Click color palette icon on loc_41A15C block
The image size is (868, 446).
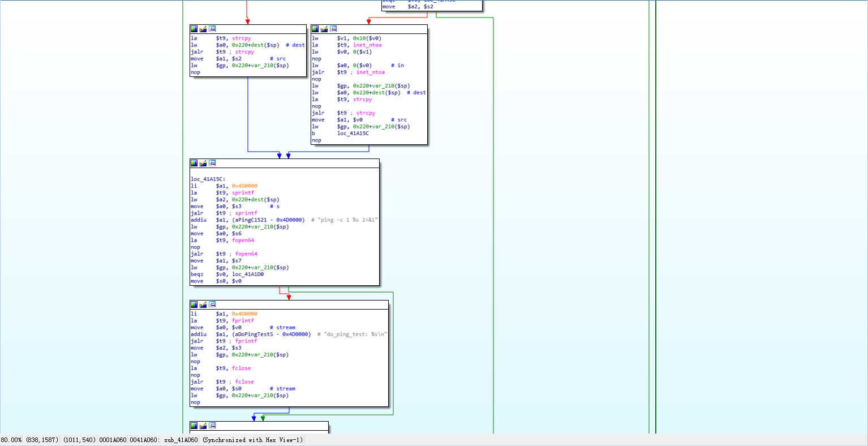pyautogui.click(x=194, y=163)
